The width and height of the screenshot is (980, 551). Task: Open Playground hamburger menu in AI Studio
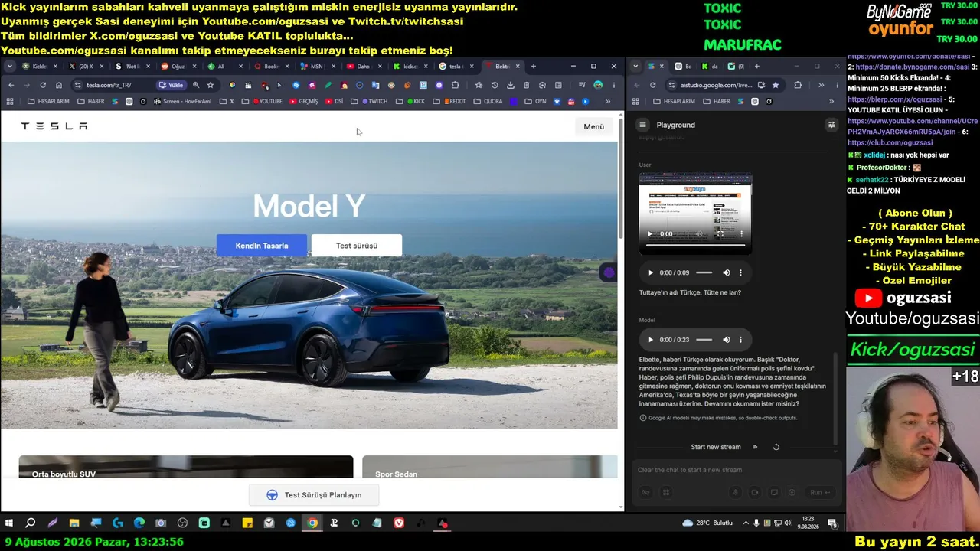click(643, 125)
